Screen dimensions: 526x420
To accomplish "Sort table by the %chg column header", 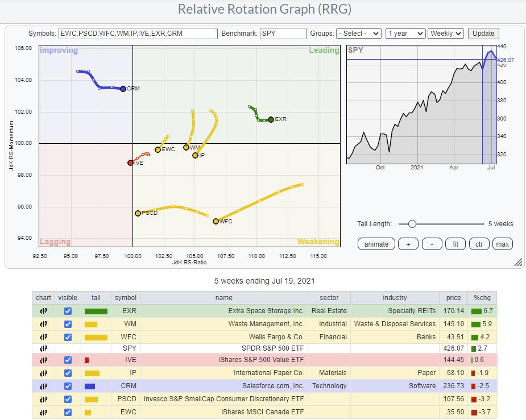I will [x=482, y=297].
